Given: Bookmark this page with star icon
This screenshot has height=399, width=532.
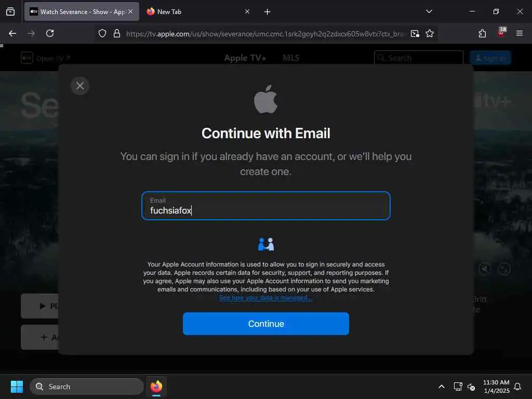Looking at the screenshot, I should coord(430,33).
